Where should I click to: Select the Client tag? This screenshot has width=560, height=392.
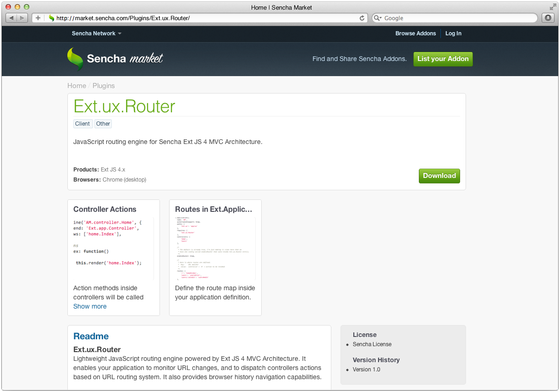click(x=82, y=124)
